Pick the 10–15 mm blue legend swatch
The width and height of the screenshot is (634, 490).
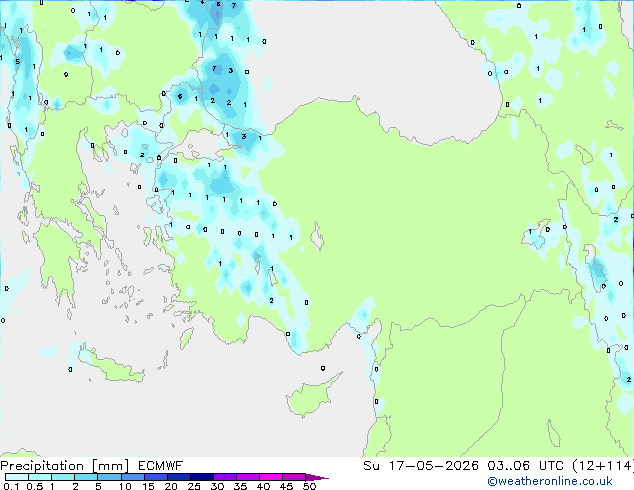click(x=133, y=477)
